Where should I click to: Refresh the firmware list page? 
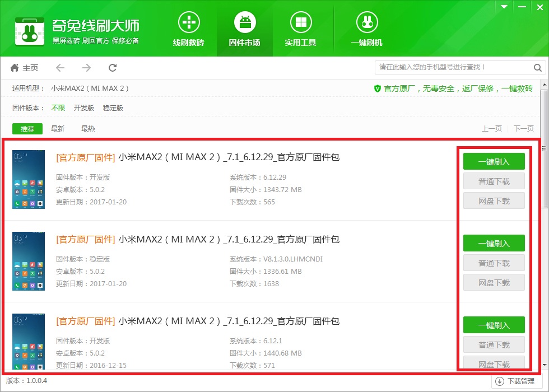click(x=113, y=68)
